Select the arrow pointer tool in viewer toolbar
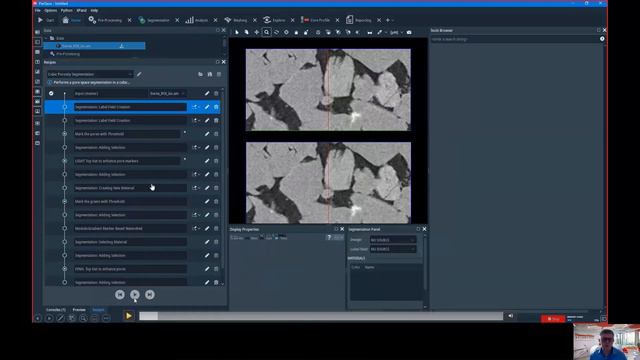Viewport: 640px width, 360px height. coord(237,32)
